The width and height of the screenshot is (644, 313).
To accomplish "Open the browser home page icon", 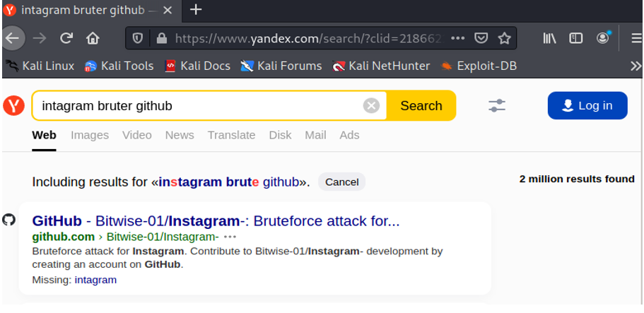I will [x=93, y=38].
